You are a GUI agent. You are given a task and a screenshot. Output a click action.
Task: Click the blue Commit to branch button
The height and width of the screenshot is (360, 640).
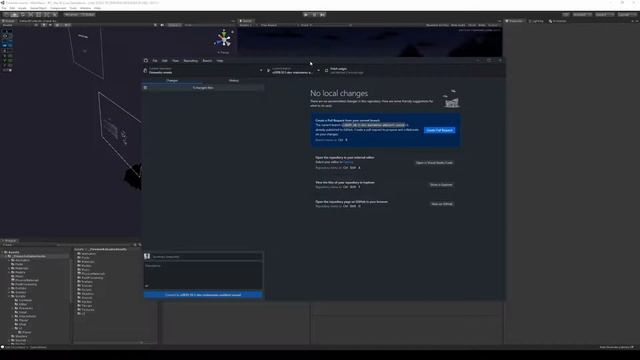pyautogui.click(x=203, y=295)
